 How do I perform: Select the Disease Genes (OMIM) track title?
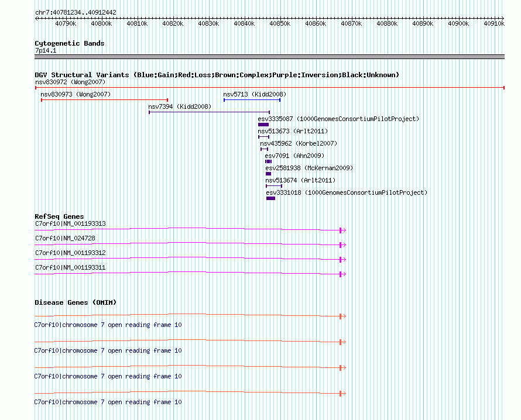click(x=76, y=303)
